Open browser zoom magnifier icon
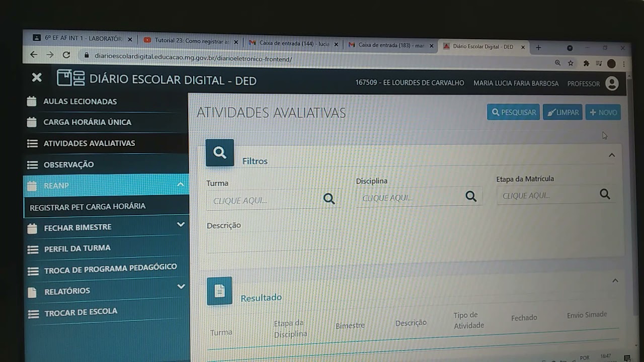This screenshot has width=644, height=362. click(x=557, y=63)
